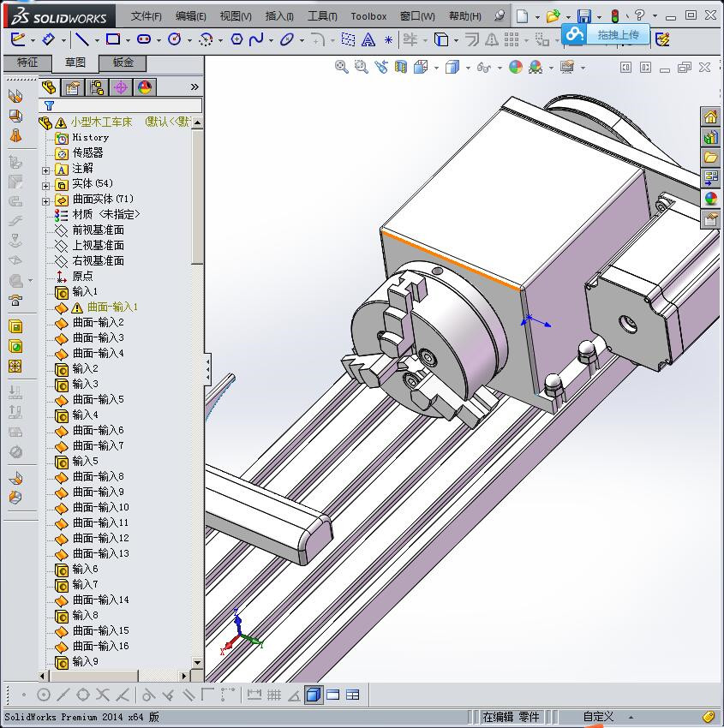Open the DisplayManager color-ball tab
Viewport: 724px width, 728px height.
click(145, 87)
